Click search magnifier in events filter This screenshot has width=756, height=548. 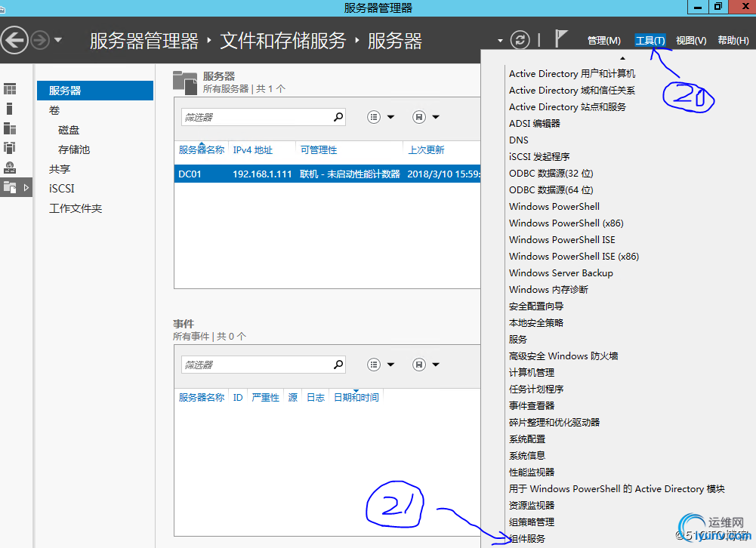click(x=338, y=365)
